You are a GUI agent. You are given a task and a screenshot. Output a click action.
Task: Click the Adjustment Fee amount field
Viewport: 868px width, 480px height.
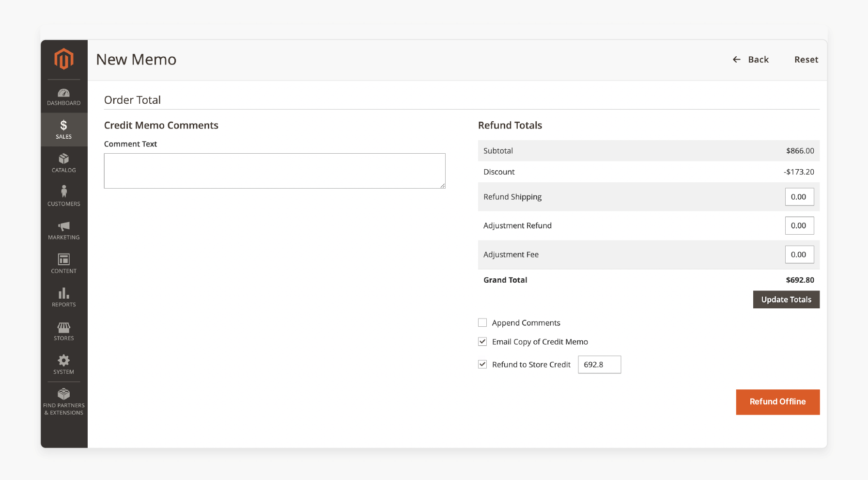point(799,255)
